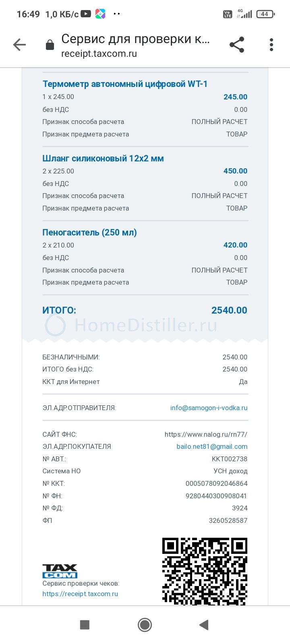Tap the Термометр автономный цифровой WT-1 item title

(125, 84)
